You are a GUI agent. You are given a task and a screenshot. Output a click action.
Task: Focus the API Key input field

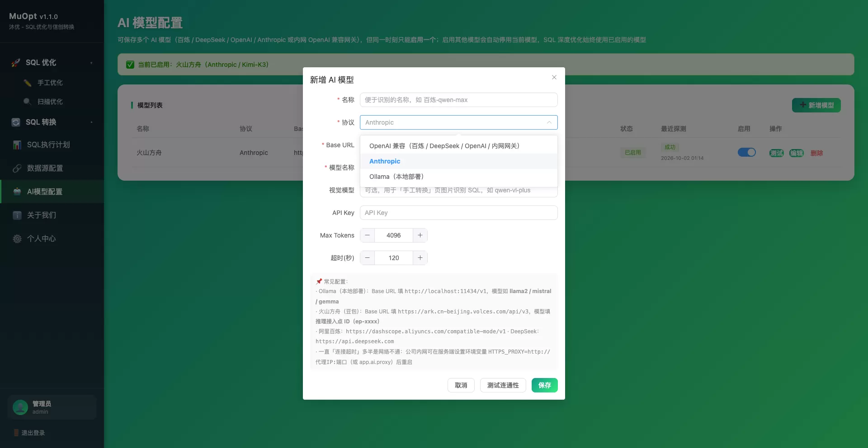(458, 213)
